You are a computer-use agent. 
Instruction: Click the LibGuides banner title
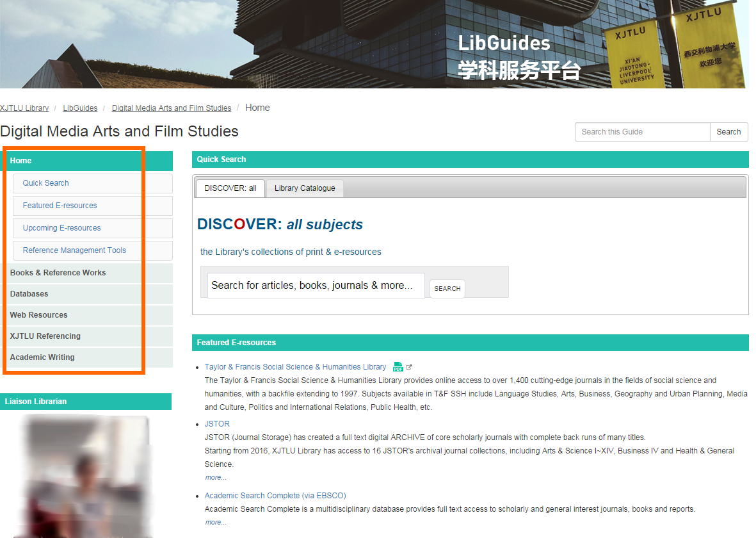504,43
